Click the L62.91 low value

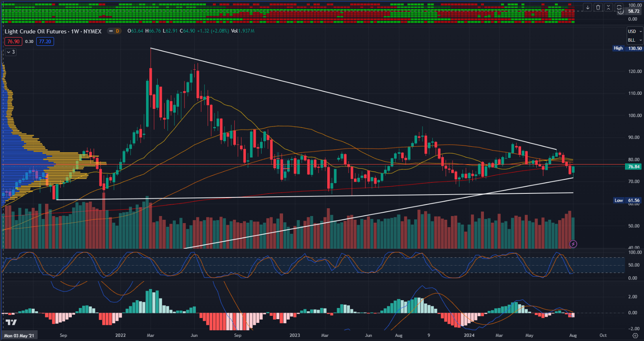(x=170, y=31)
